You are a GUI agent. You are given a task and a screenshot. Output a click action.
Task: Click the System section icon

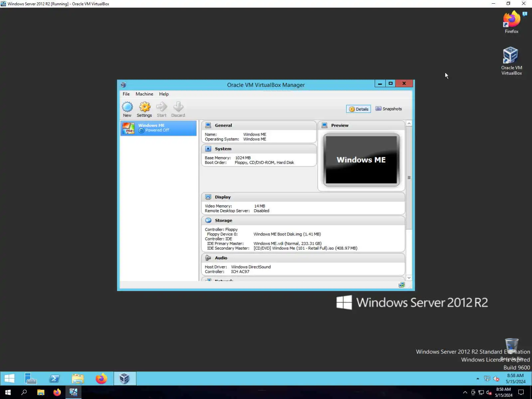click(x=208, y=149)
